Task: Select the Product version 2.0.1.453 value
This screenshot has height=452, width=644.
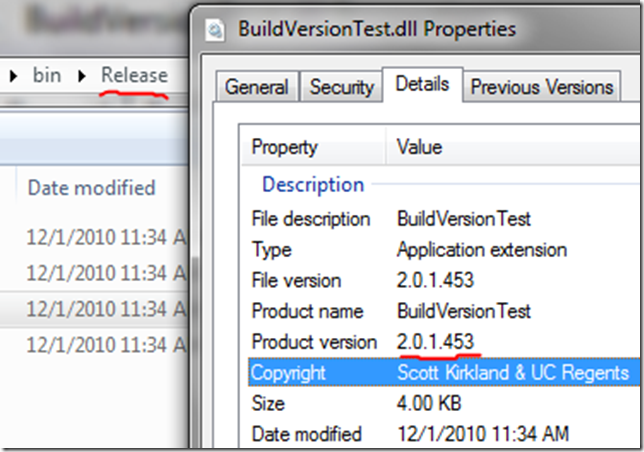Action: coord(435,342)
